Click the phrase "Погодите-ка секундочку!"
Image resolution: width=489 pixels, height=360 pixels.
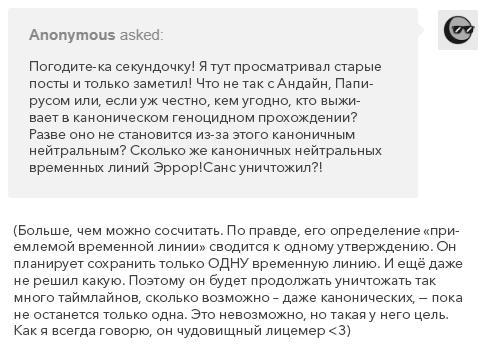(x=112, y=67)
